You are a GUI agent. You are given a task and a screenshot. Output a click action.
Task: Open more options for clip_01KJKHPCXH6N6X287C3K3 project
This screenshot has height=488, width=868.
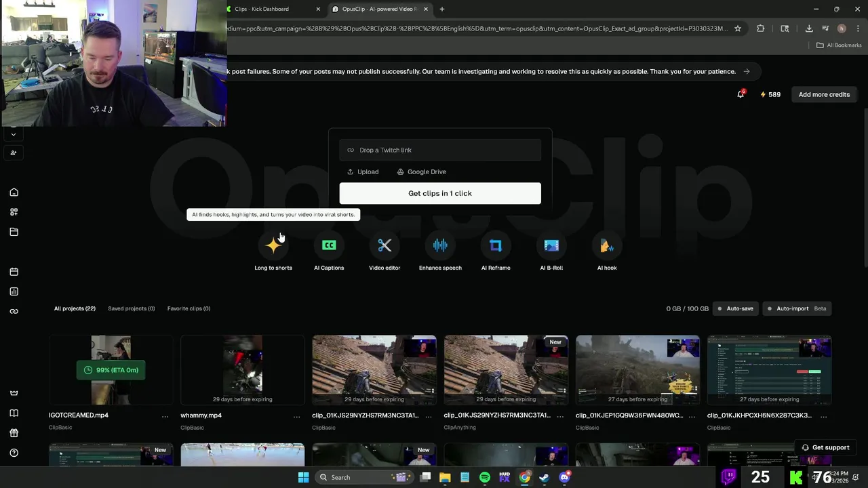click(823, 416)
